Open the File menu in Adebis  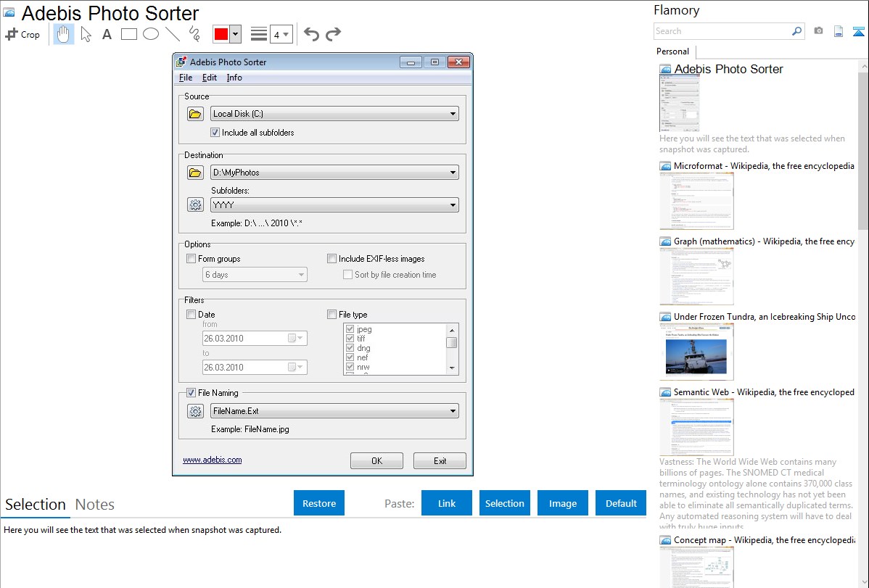[x=186, y=78]
